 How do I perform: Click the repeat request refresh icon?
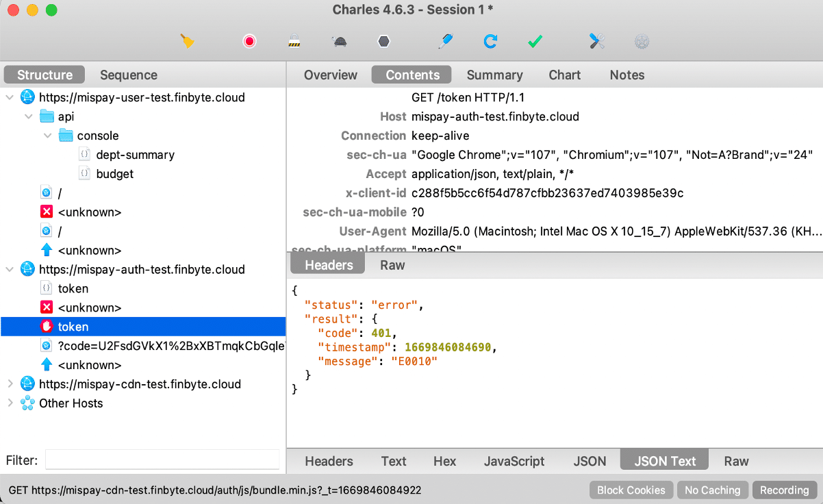point(490,42)
